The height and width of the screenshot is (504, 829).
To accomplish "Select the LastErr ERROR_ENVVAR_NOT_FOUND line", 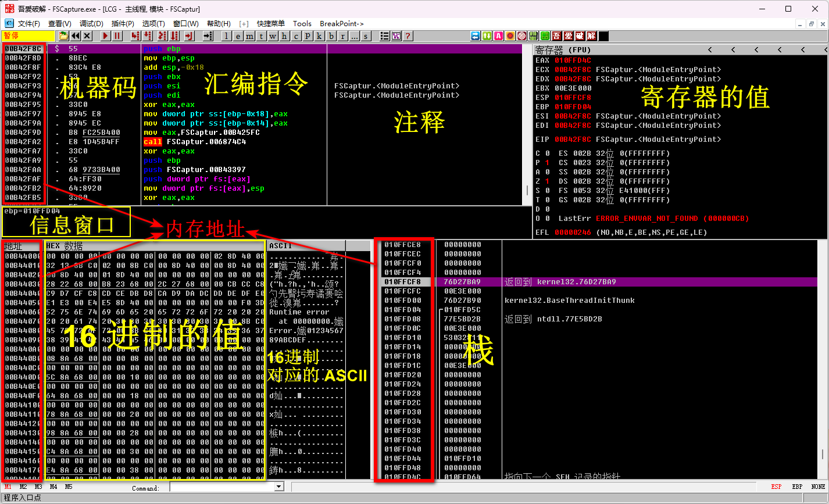I will [x=654, y=219].
